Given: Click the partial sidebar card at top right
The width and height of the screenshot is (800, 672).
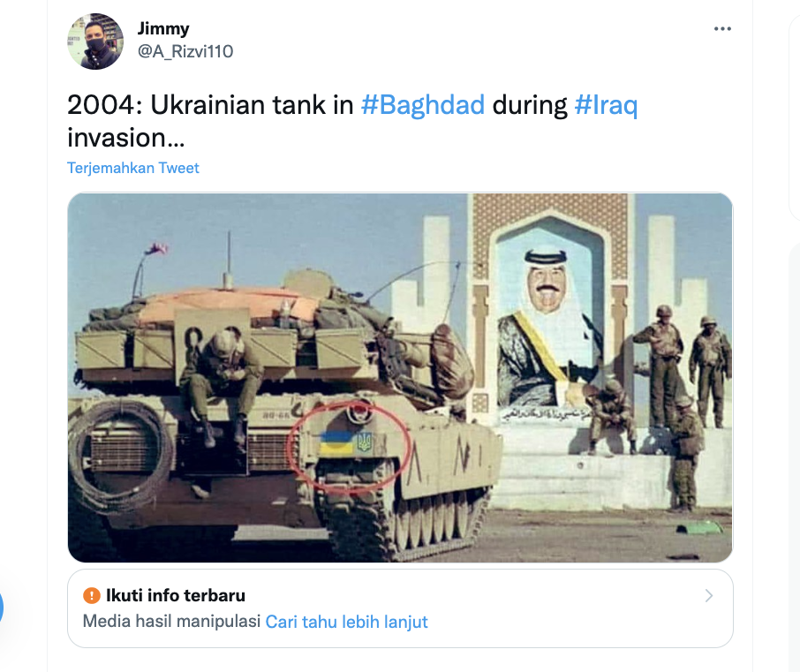Looking at the screenshot, I should [x=795, y=109].
